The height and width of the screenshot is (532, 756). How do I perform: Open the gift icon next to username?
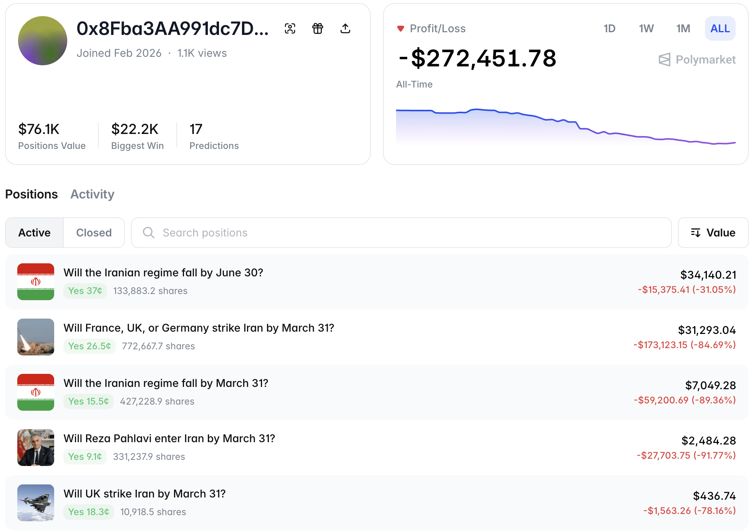[x=318, y=28]
